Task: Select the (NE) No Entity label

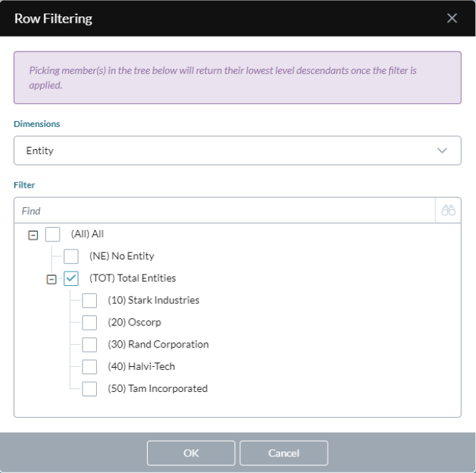Action: [x=122, y=256]
